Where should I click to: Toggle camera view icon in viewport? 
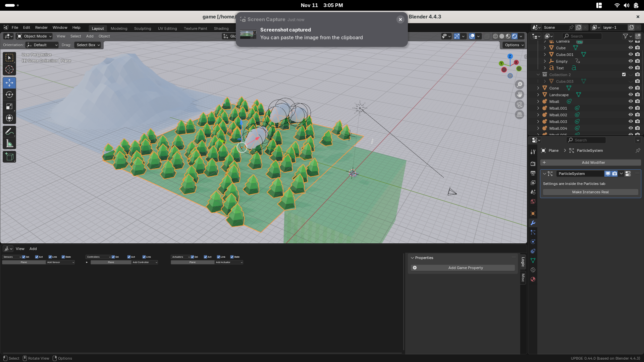point(520,105)
